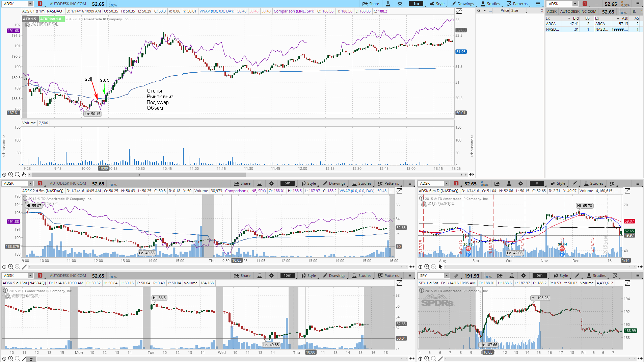The width and height of the screenshot is (644, 362).
Task: Open the pencil drawings icon on daily chart
Action: click(x=575, y=183)
